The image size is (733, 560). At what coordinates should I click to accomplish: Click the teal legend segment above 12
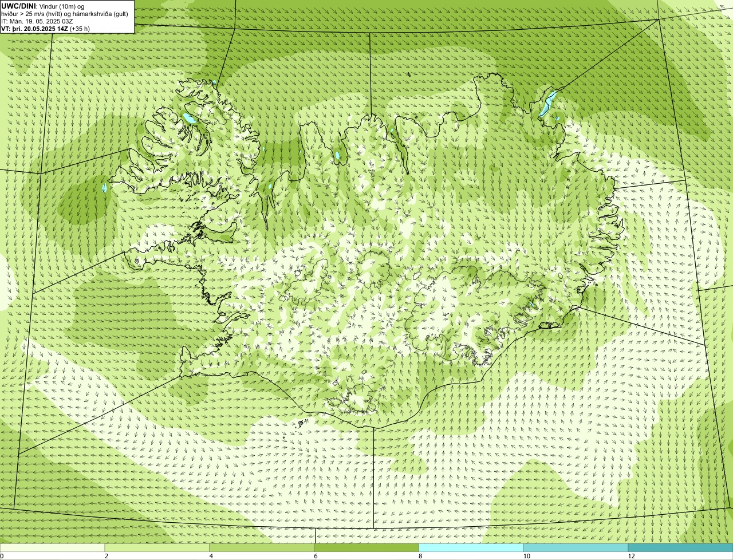tap(680, 547)
